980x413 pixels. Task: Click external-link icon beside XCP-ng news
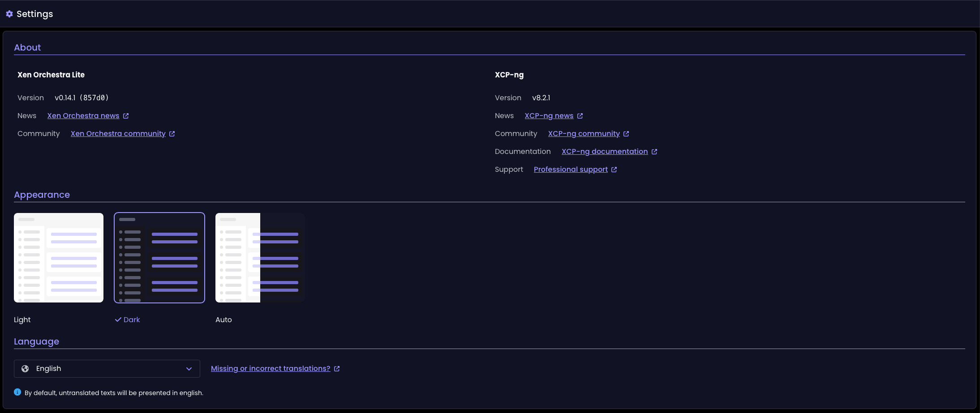click(x=580, y=116)
